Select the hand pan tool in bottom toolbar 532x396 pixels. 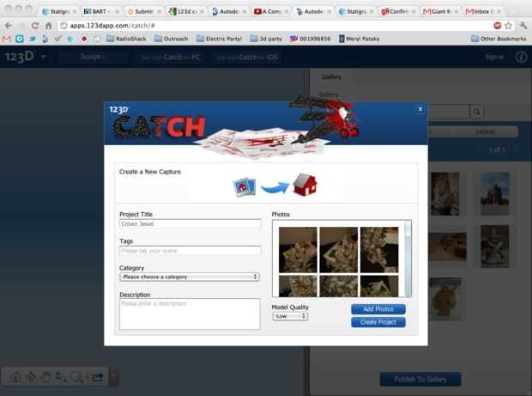45,376
